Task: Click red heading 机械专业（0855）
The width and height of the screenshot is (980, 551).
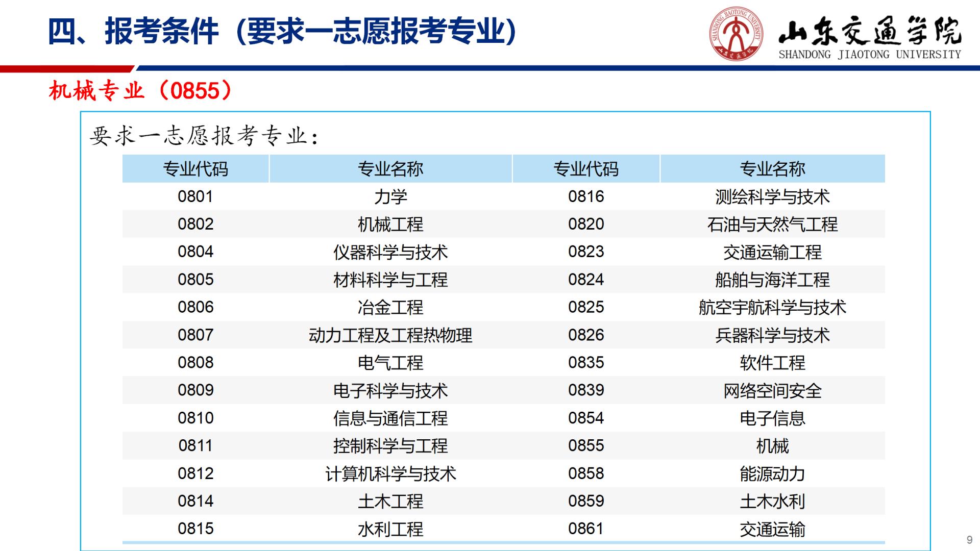Action: [140, 91]
